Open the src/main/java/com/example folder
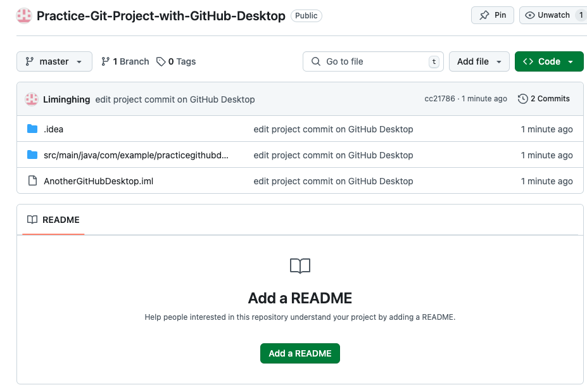This screenshot has width=587, height=392. [136, 155]
